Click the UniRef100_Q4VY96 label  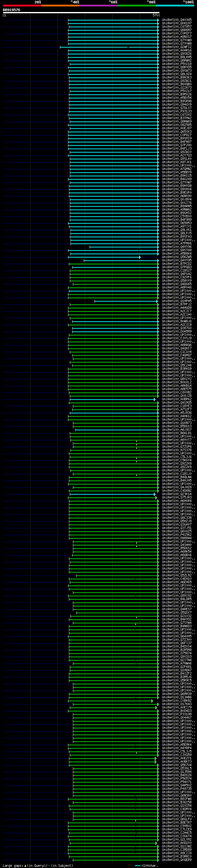point(177,247)
